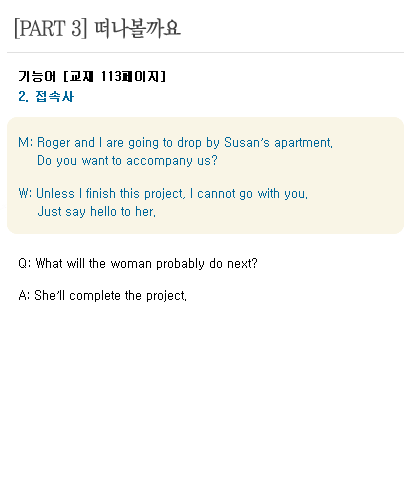410x480 pixels.
Task: Click the 'A:' label before the answer
Action: click(x=24, y=296)
